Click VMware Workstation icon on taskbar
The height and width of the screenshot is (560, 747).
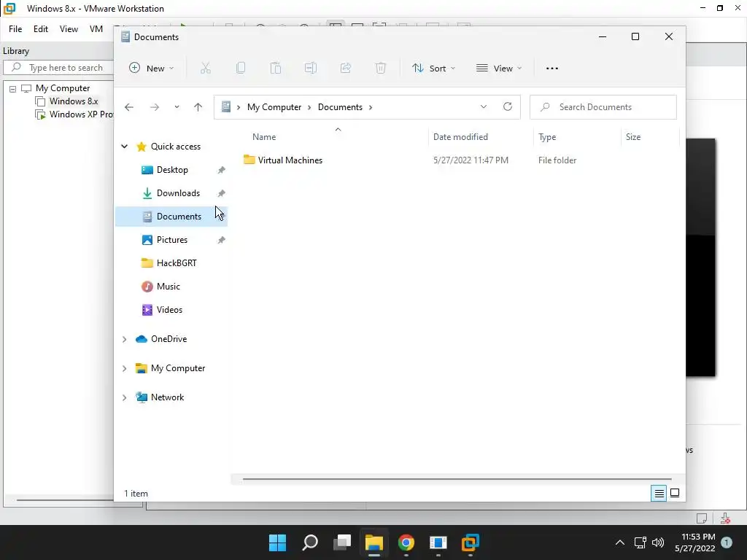click(x=471, y=542)
